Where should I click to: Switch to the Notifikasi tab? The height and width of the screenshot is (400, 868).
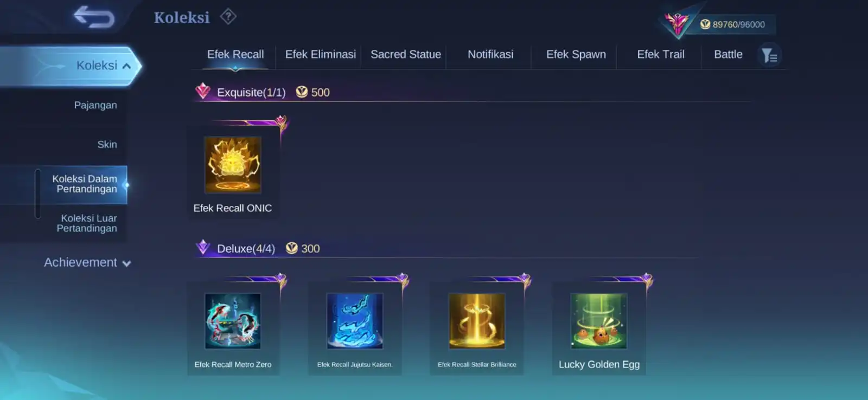tap(490, 54)
